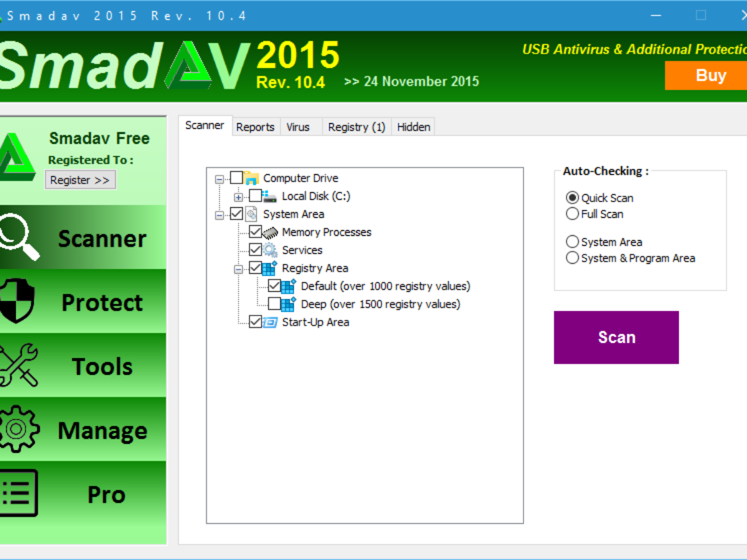Image resolution: width=747 pixels, height=560 pixels.
Task: Click the Smadav green triangle logo in sidebar
Action: (17, 156)
